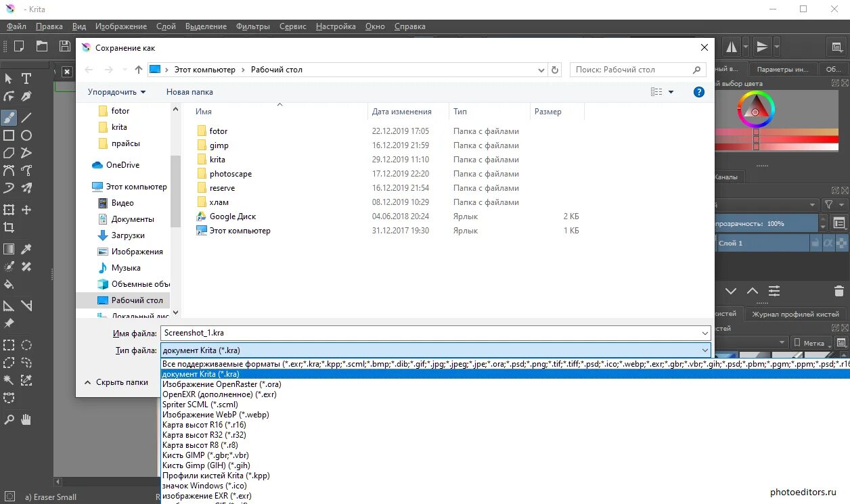
Task: Select the Freehand Brush tool
Action: pos(9,118)
